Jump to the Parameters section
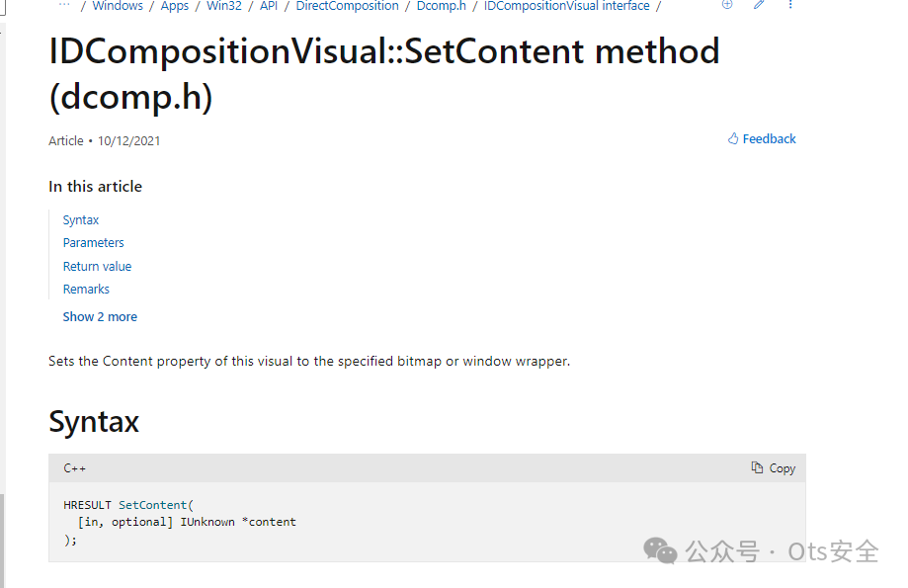This screenshot has height=588, width=908. coord(94,243)
